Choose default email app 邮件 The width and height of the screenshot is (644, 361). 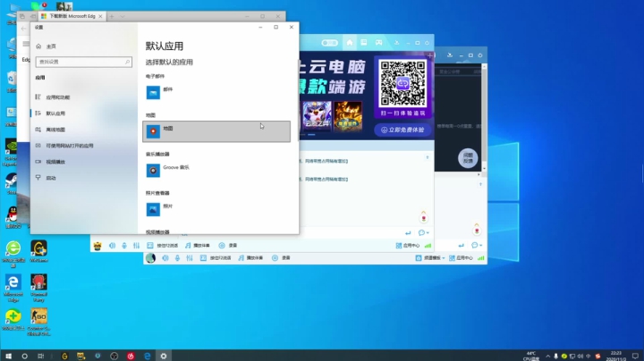pos(216,92)
